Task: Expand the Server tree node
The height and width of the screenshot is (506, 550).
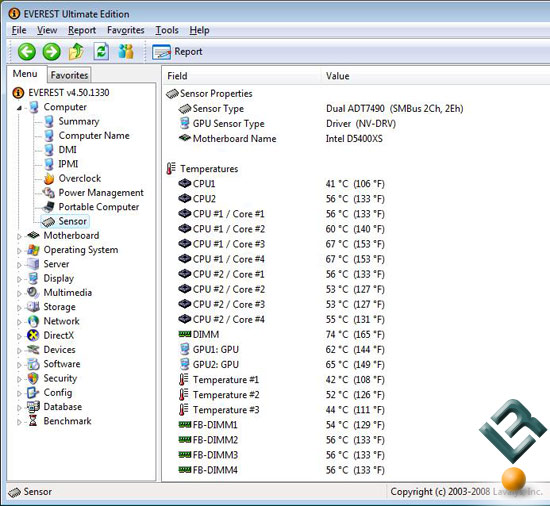Action: click(19, 265)
